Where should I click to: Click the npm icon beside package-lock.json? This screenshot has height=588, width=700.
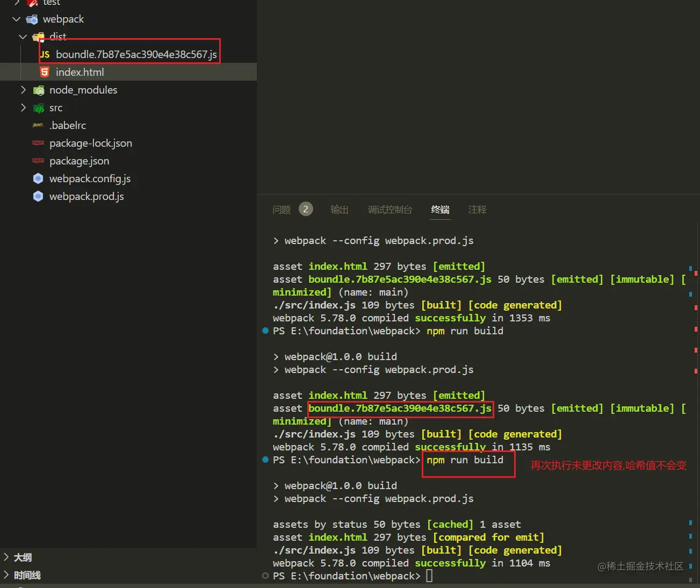[x=38, y=143]
